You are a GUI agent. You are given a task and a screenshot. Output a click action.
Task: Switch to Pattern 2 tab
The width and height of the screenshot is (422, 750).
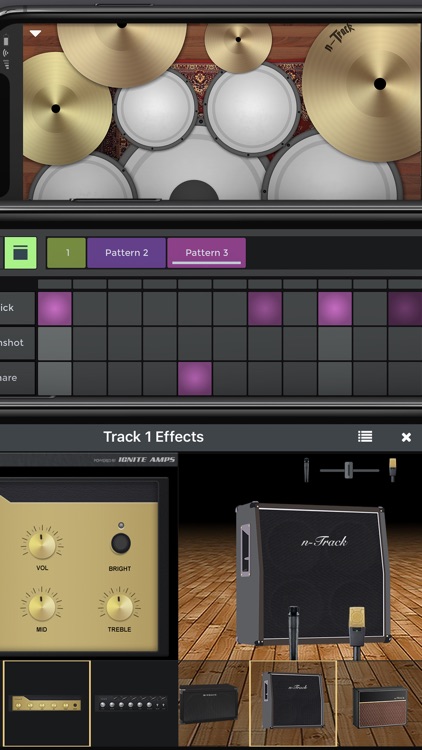[127, 253]
